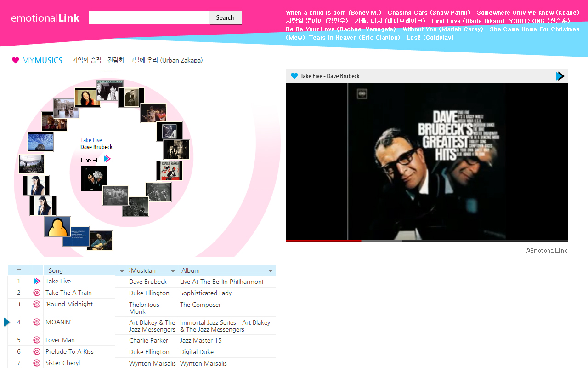Open 'Somewhere Only We Know (Keane)' link

pos(528,13)
